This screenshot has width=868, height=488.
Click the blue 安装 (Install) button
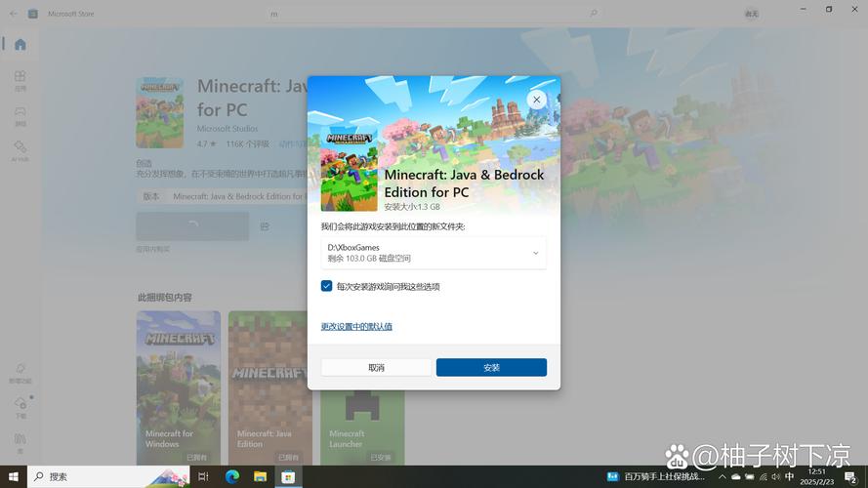[491, 367]
